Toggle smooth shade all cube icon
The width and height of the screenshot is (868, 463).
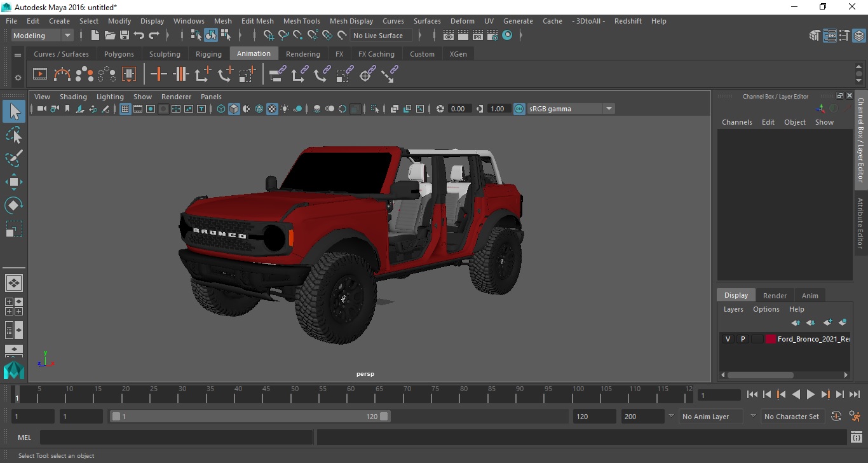[234, 109]
